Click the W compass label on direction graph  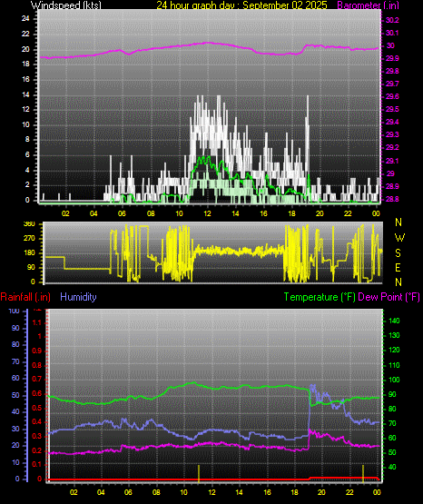coord(399,238)
